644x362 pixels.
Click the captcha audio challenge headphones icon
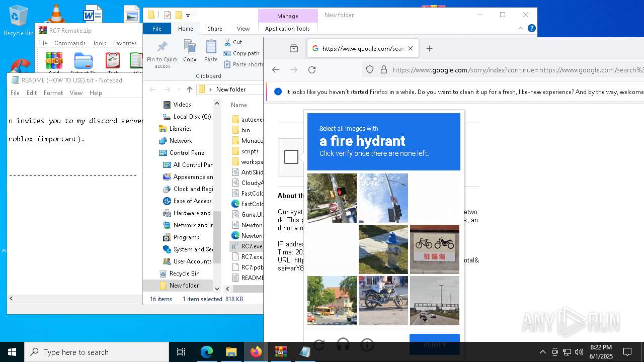(x=343, y=344)
